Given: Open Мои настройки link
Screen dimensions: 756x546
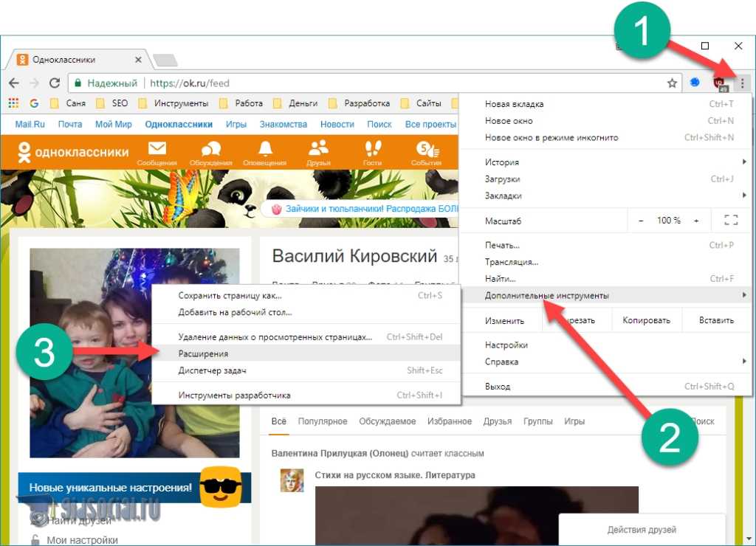Looking at the screenshot, I should coord(82,540).
